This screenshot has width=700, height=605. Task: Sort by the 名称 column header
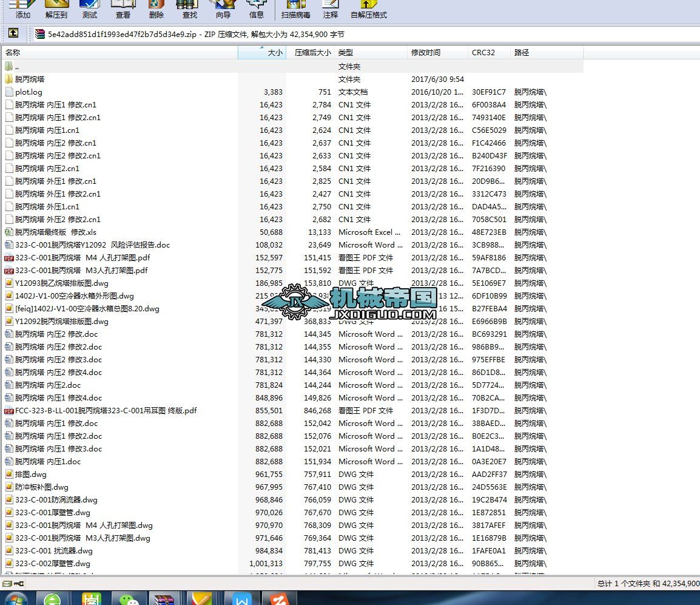tap(119, 52)
